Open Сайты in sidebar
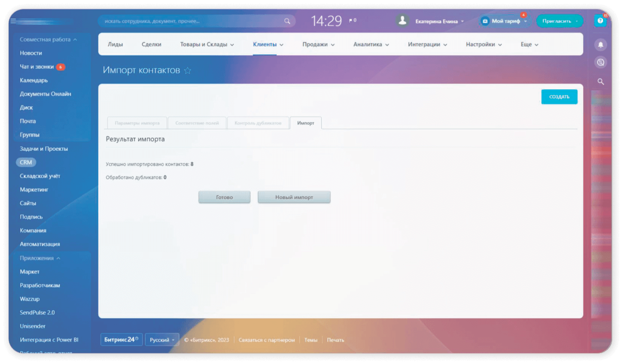623x364 pixels. (28, 203)
